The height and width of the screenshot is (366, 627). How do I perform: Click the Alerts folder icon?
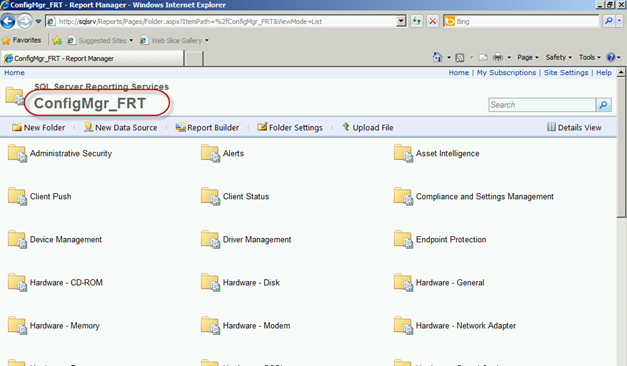tap(210, 153)
